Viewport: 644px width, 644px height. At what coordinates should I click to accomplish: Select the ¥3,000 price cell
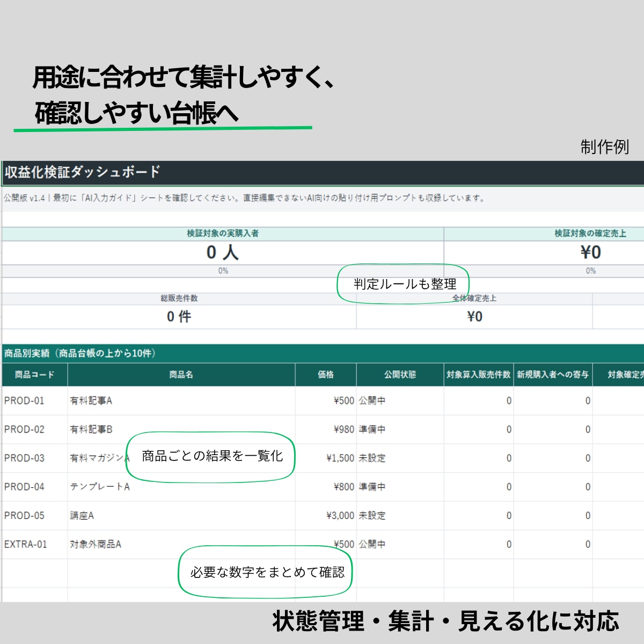[326, 516]
